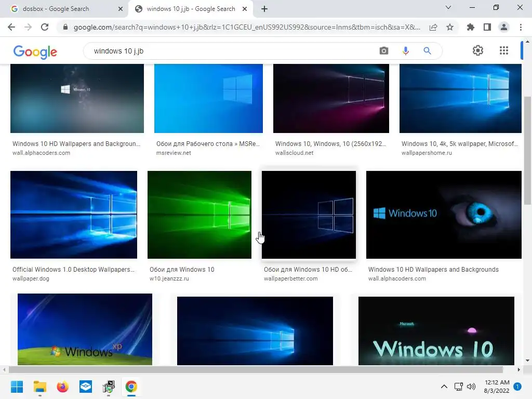Close the windows 10 j.jb tab
Viewport: 532px width, 399px height.
tap(245, 9)
